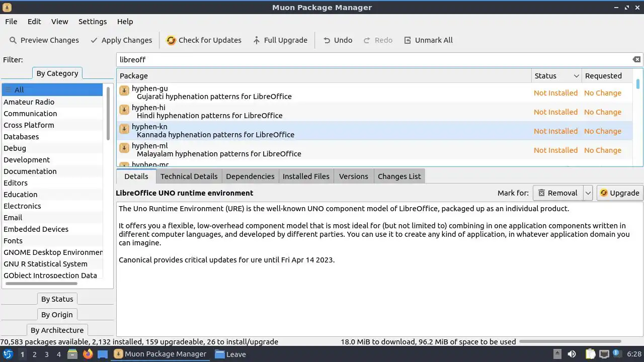Open the Leave window from the taskbar

(230, 354)
